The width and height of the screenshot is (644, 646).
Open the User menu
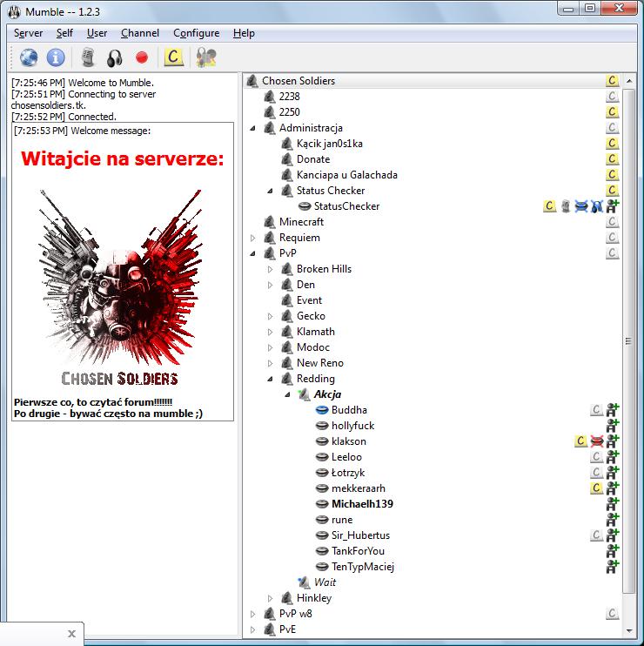97,33
